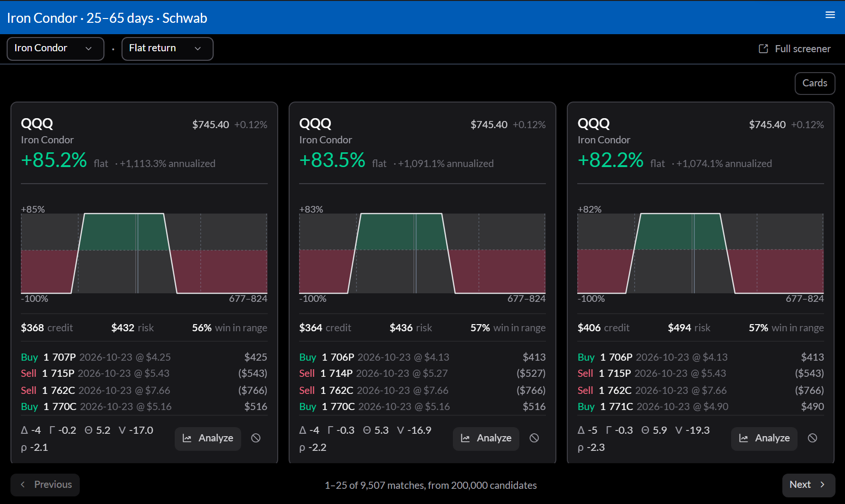Analyze the +83.5% iron condor card
This screenshot has width=845, height=504.
pos(486,439)
